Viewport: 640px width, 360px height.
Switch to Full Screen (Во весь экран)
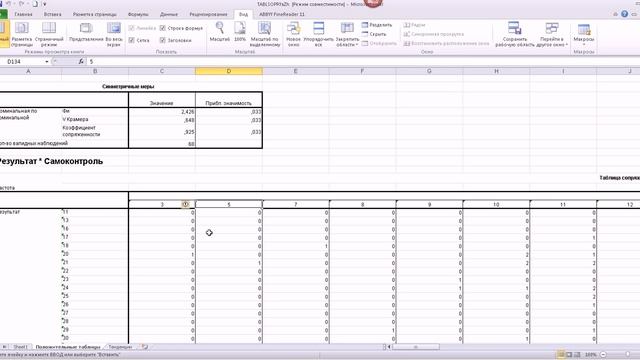pos(114,34)
